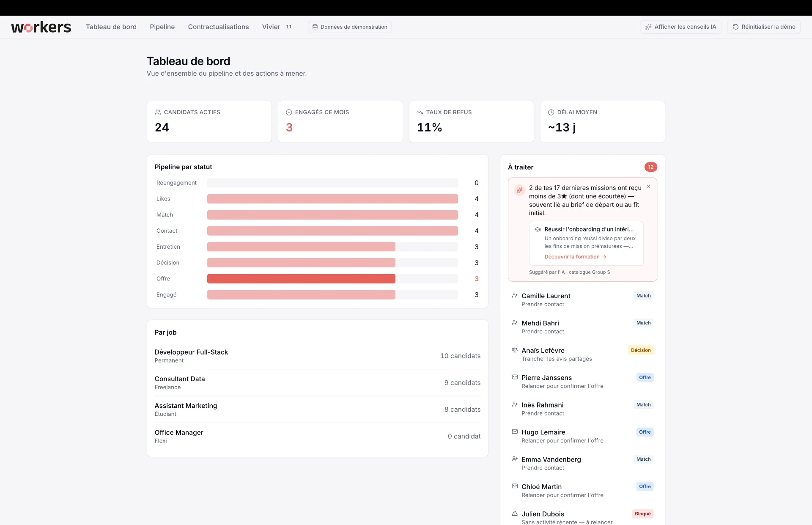Click the clock icon in Délai moyen card
812x525 pixels.
click(x=551, y=112)
